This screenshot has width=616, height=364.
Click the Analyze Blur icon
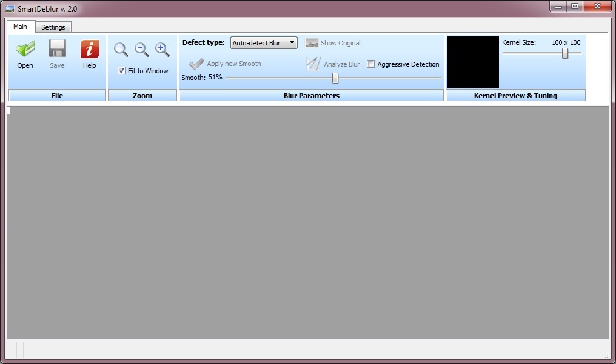tap(313, 64)
